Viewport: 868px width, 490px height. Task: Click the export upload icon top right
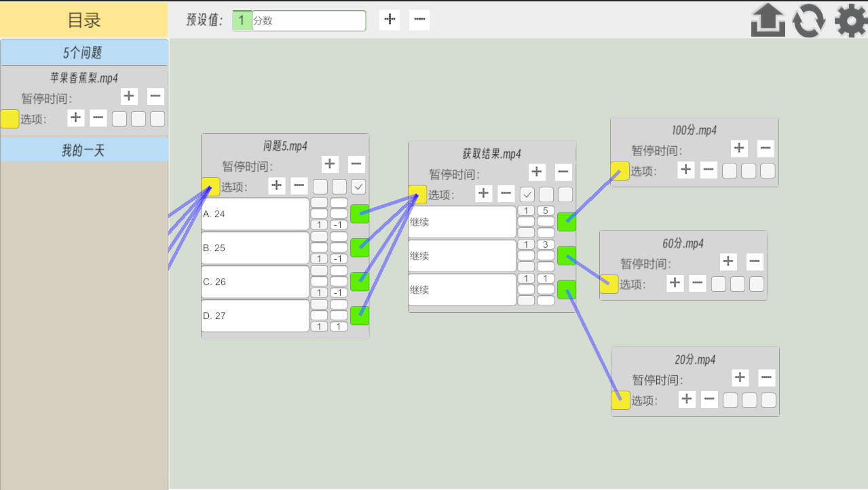click(768, 20)
